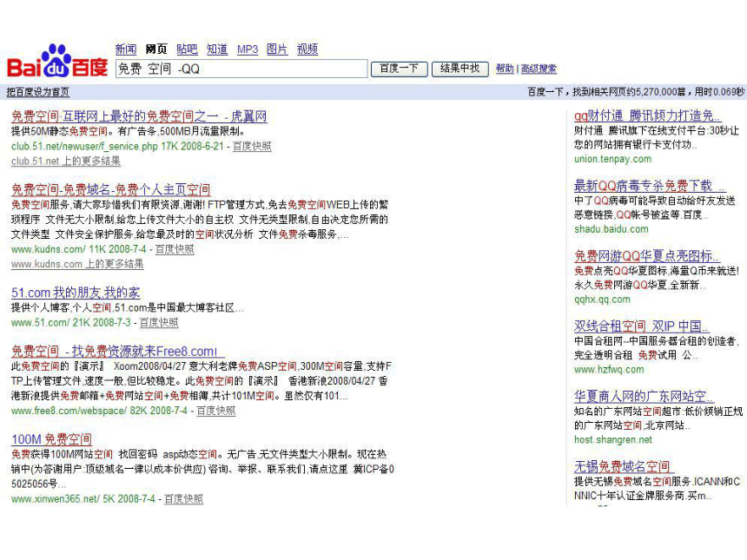Click snippet 提供个人博客,个人空间,51.com是中国最大博客社区

pyautogui.click(x=125, y=307)
